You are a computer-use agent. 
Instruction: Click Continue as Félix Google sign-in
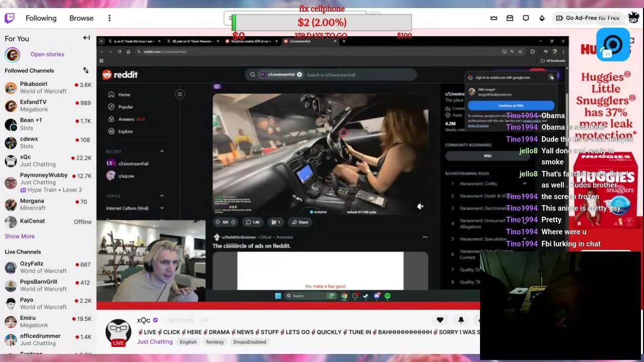[511, 106]
